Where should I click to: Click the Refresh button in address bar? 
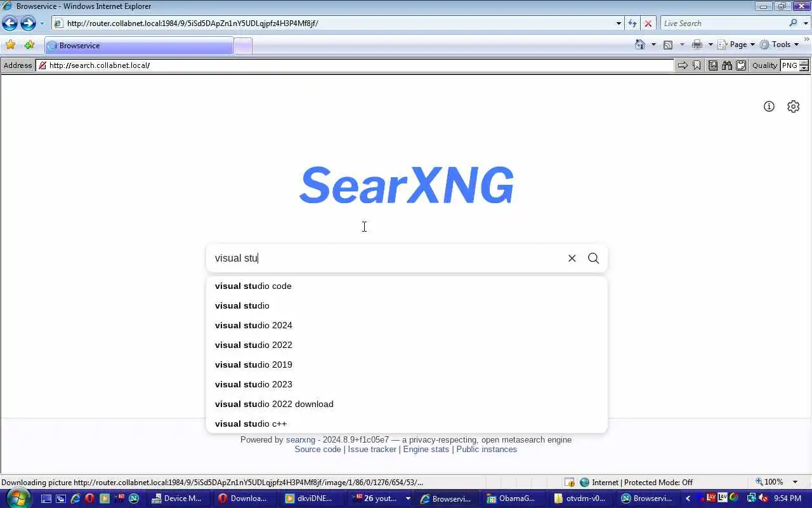tap(632, 23)
